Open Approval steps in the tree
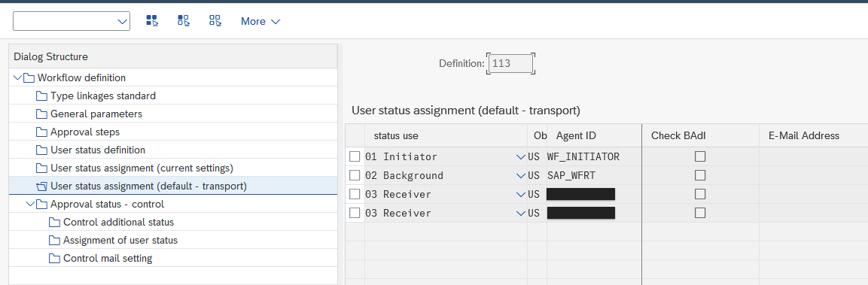Screen dimensions: 868x285 pos(85,132)
